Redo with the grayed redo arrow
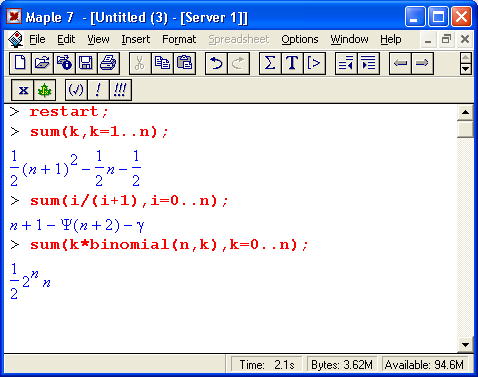Screen dimensions: 478x377 point(238,63)
